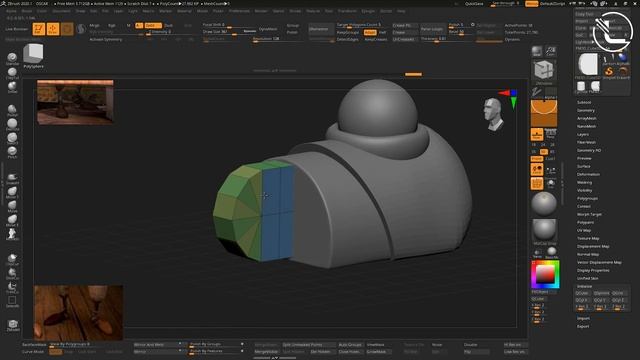The width and height of the screenshot is (640, 360).
Task: Click the Live Boolean button
Action: pyautogui.click(x=17, y=29)
